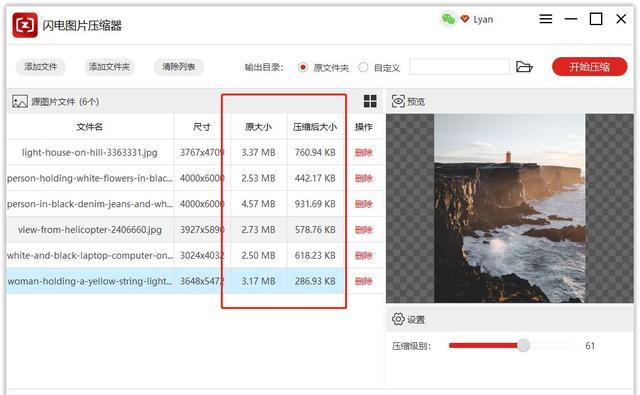Click the lighthouse cliff preview image
This screenshot has height=395, width=640.
point(509,208)
